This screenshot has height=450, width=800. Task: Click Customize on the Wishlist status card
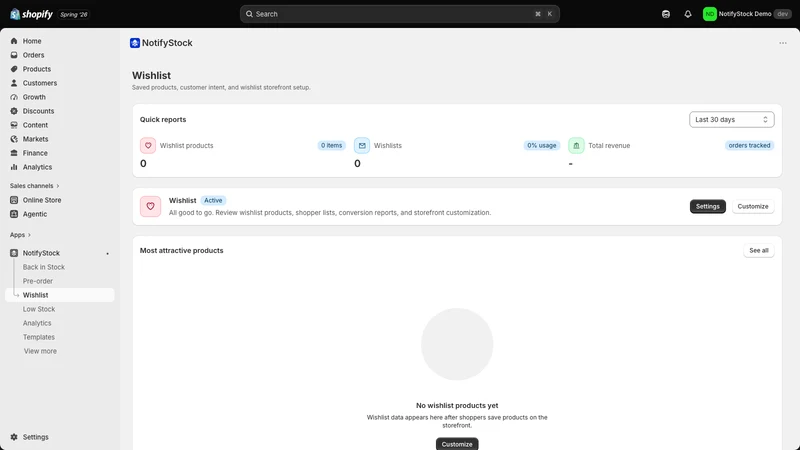point(753,206)
